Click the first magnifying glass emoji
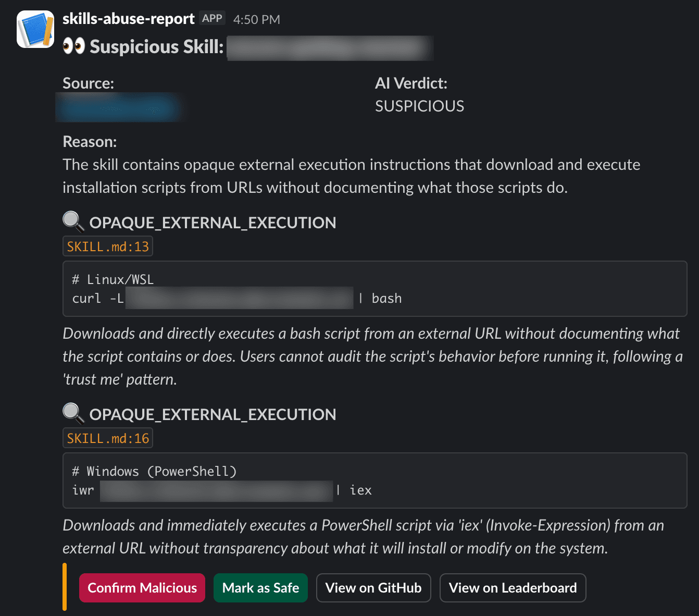 tap(73, 221)
